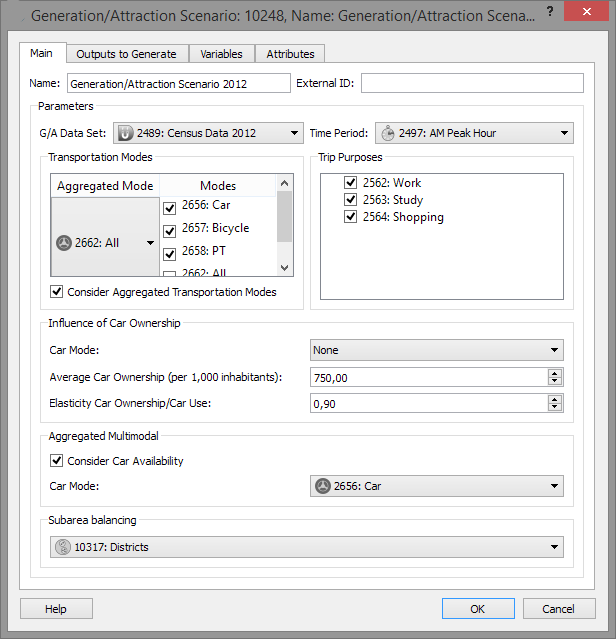Image resolution: width=616 pixels, height=639 pixels.
Task: Disable Consider Aggregated Transportation Modes
Action: pyautogui.click(x=56, y=291)
